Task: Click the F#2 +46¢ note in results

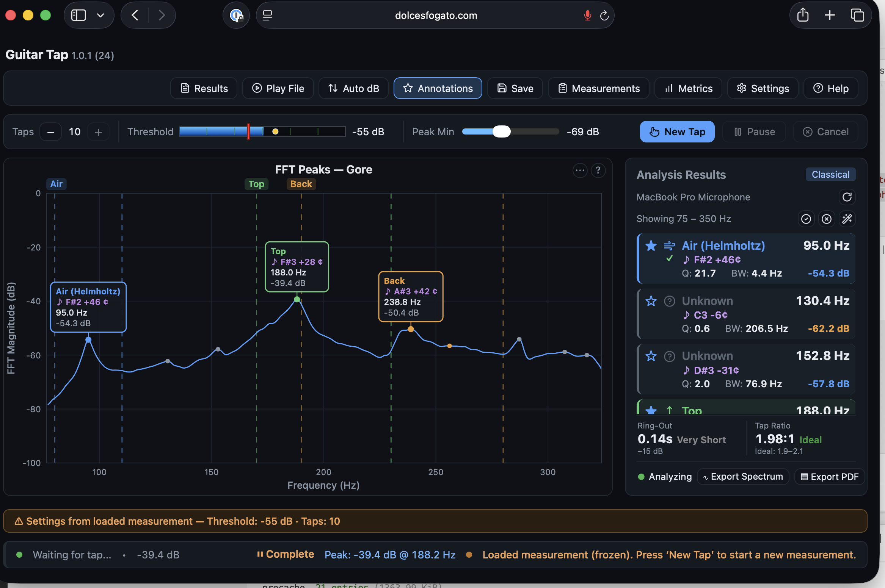Action: [x=712, y=260]
